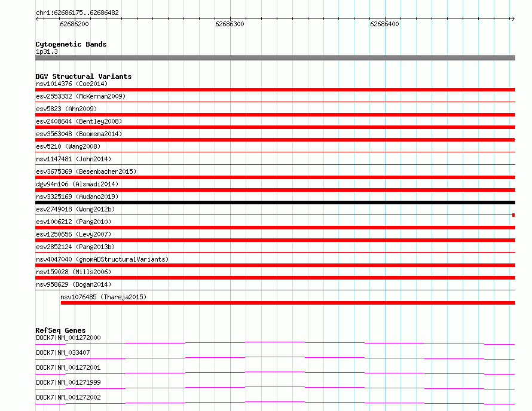Open gene DOCK7|NM_033407
532x411 pixels.
[x=63, y=352]
